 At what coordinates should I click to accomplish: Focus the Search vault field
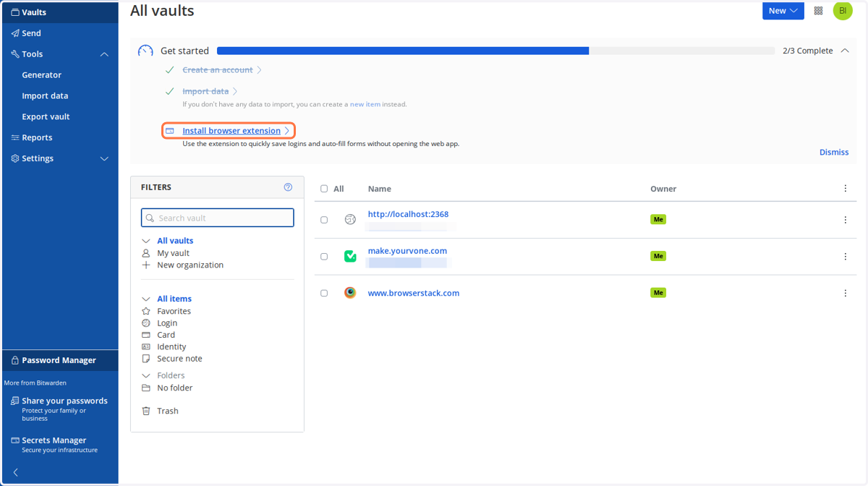218,218
